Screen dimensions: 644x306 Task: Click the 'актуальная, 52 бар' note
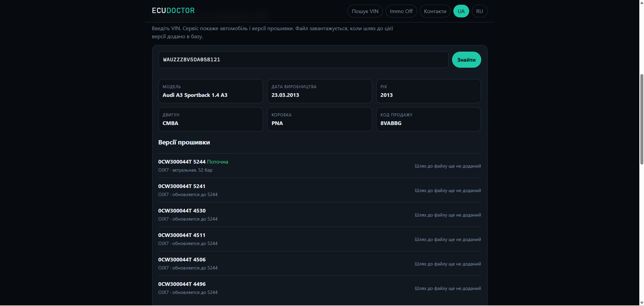pyautogui.click(x=192, y=170)
